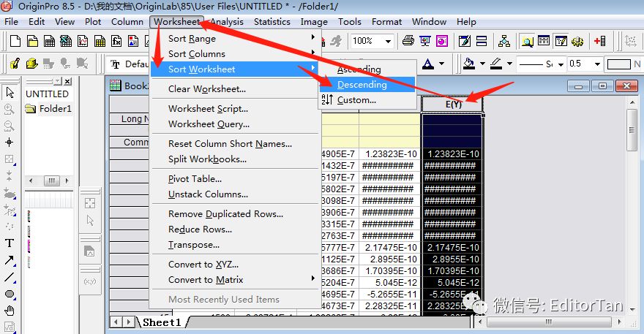Screen dimensions: 644x334
Task: Click the New Folder icon
Action: click(x=32, y=41)
